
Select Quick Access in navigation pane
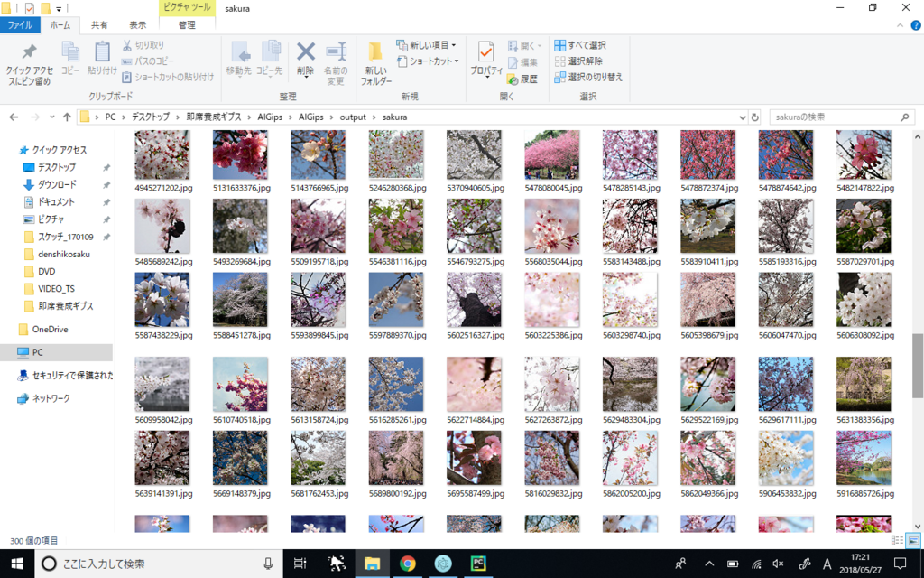(x=59, y=150)
